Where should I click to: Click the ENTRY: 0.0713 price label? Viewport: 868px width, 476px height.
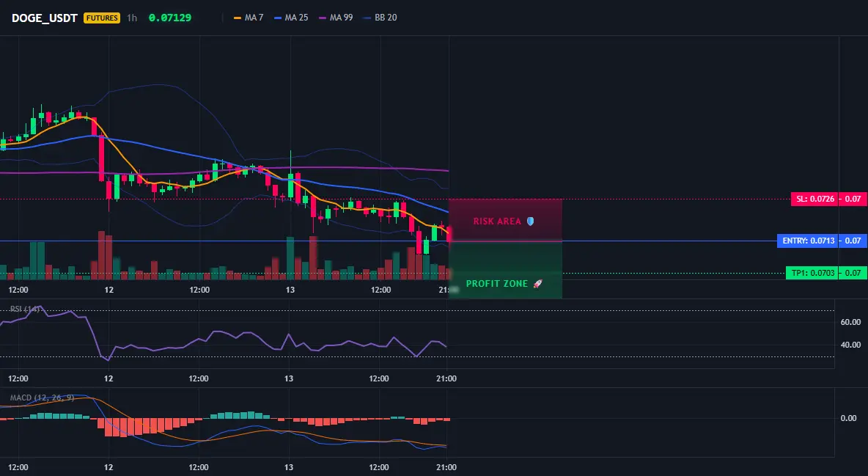(807, 241)
